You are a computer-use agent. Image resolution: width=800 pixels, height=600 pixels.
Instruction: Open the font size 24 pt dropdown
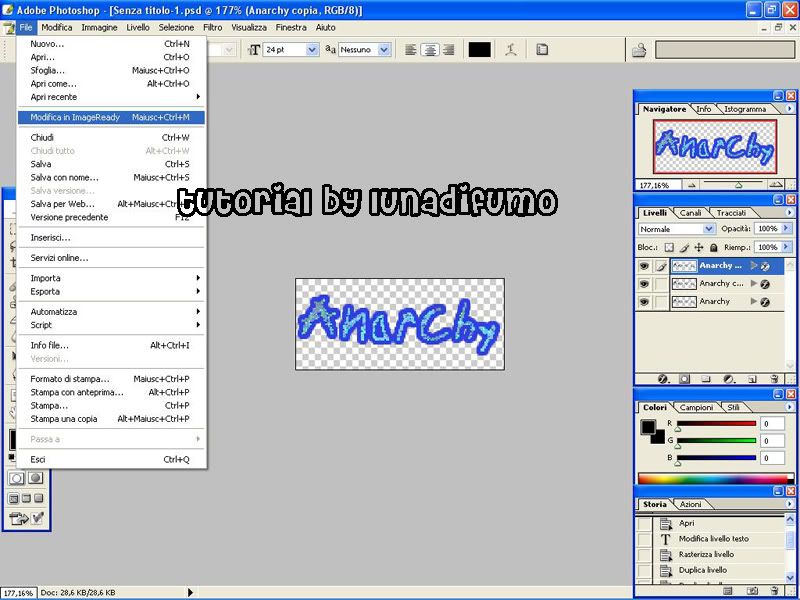point(312,49)
